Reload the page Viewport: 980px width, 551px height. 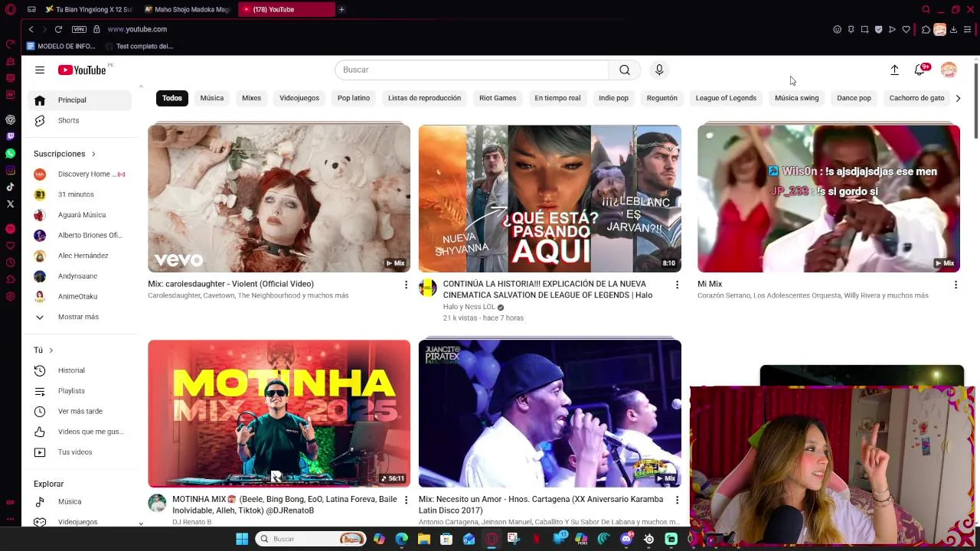click(x=58, y=29)
